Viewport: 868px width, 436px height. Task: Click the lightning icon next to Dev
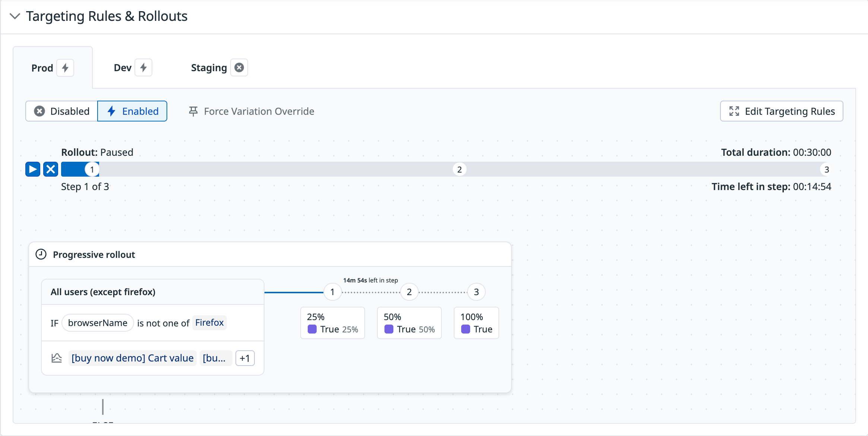[x=144, y=67]
